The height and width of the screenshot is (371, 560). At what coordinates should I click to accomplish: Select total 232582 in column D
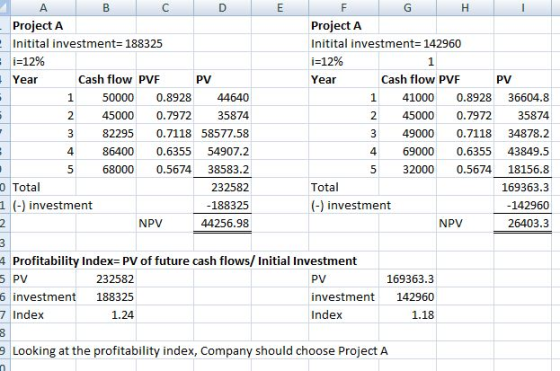tap(230, 187)
